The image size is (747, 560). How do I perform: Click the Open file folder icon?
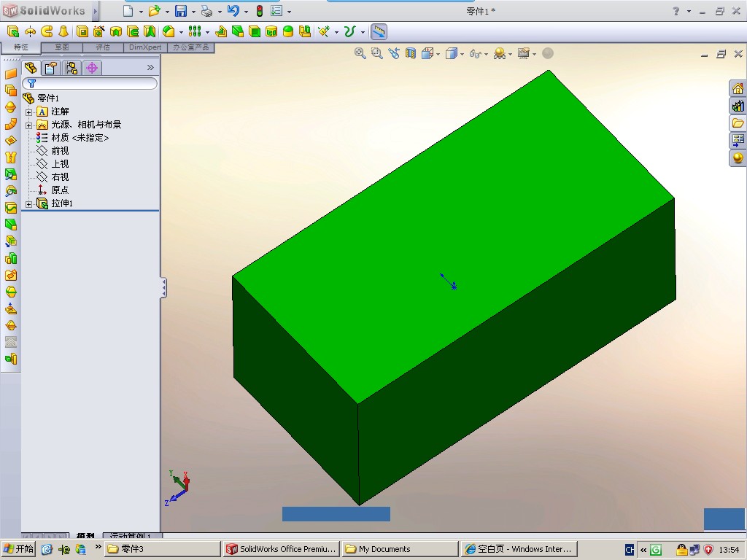tap(154, 10)
